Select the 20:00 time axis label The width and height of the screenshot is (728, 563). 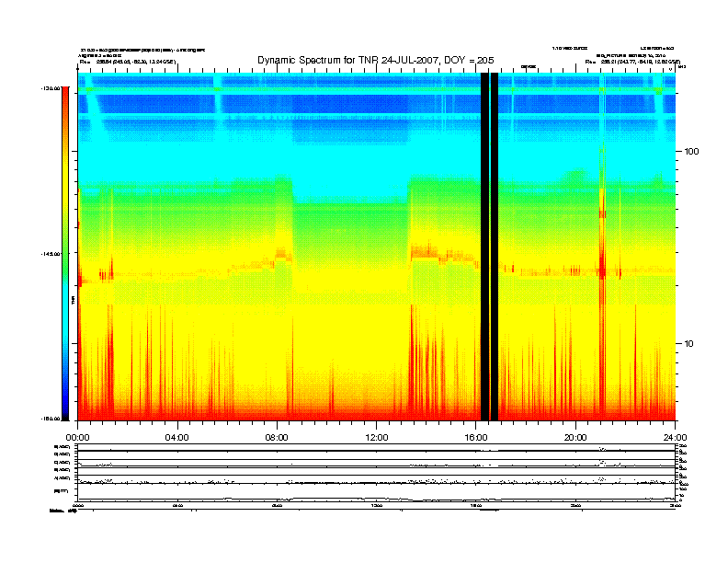(x=575, y=438)
